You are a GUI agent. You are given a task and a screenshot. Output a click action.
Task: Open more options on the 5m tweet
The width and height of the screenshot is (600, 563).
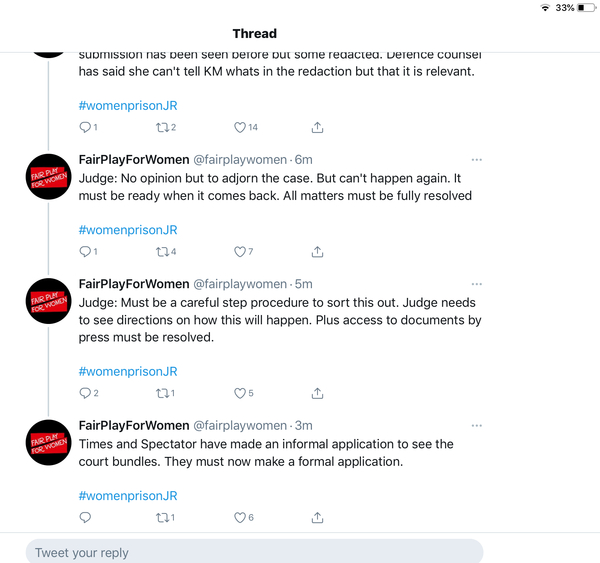pos(477,284)
